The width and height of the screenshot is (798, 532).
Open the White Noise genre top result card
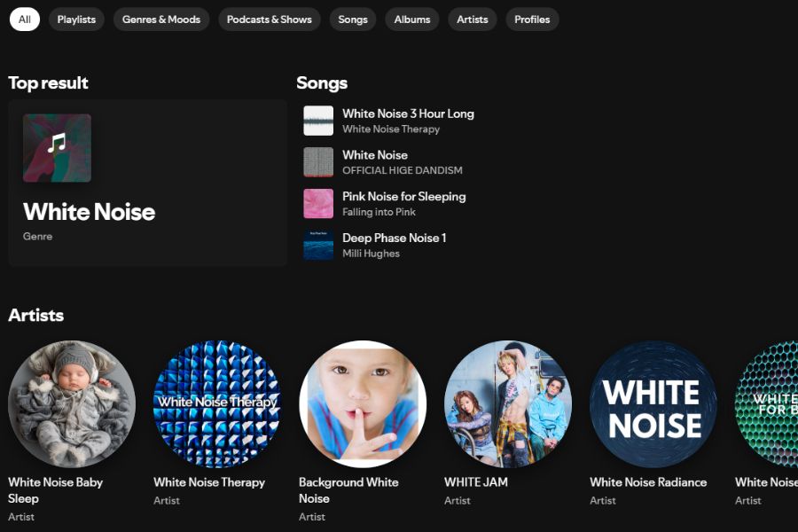coord(147,183)
